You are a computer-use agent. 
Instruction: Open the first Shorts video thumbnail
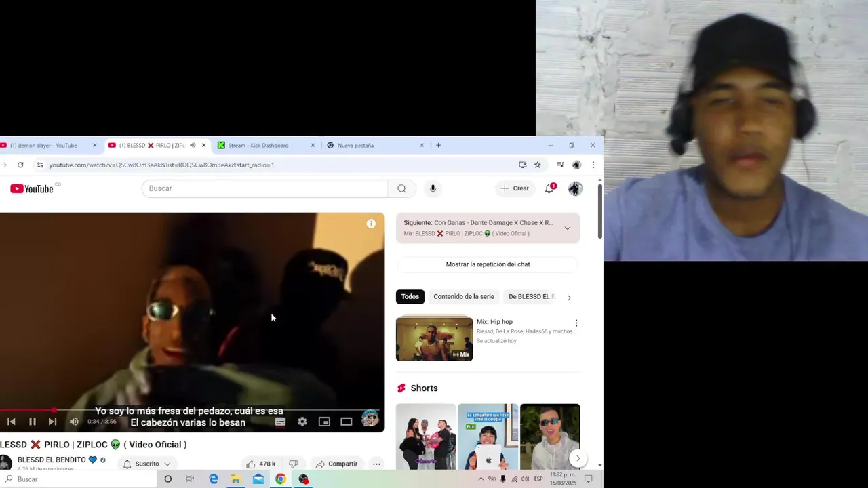(x=426, y=436)
